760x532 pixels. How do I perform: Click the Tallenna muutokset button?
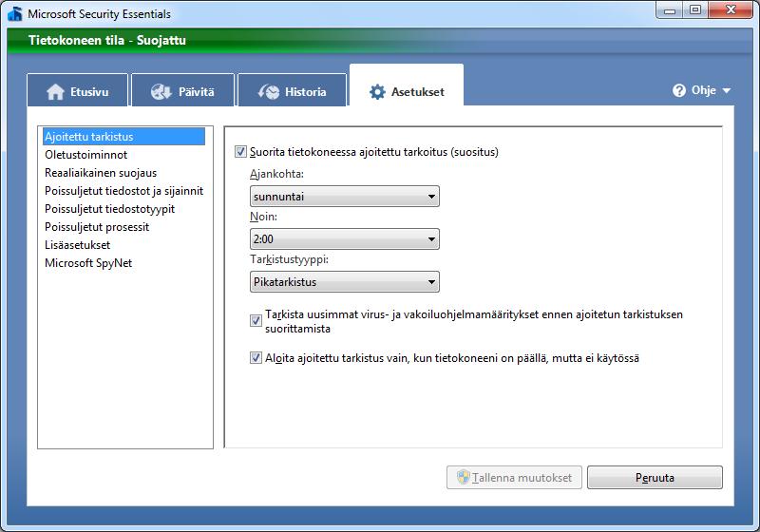[514, 477]
